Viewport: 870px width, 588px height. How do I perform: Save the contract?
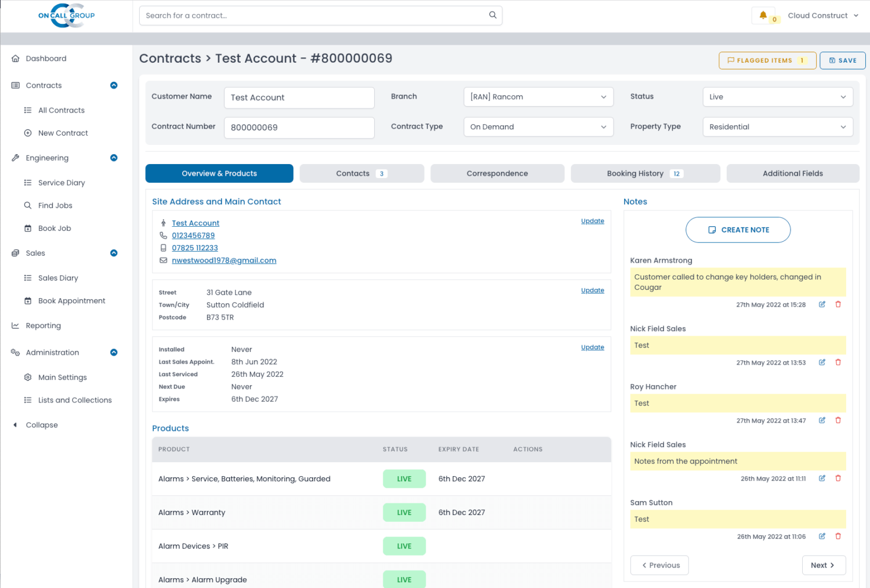tap(843, 60)
